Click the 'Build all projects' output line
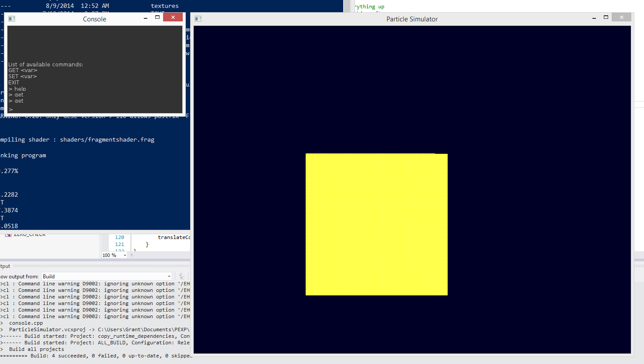This screenshot has height=364, width=644. tap(36, 349)
